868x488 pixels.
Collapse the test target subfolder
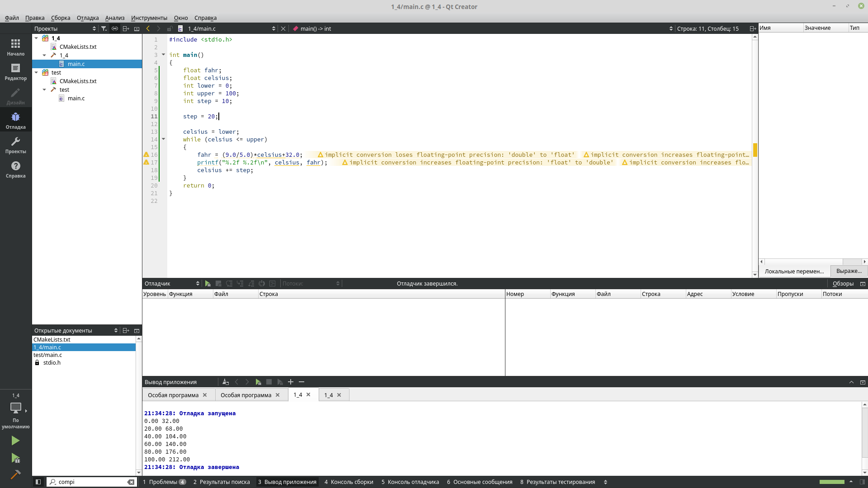pyautogui.click(x=44, y=89)
